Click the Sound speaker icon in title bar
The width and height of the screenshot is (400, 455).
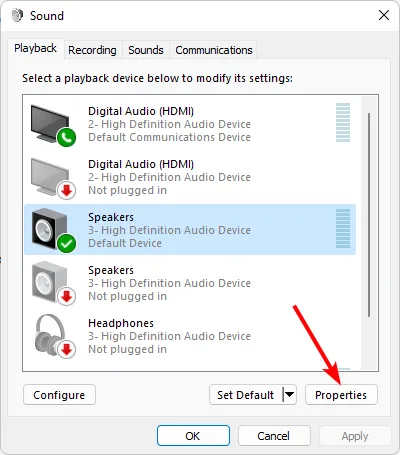click(17, 15)
